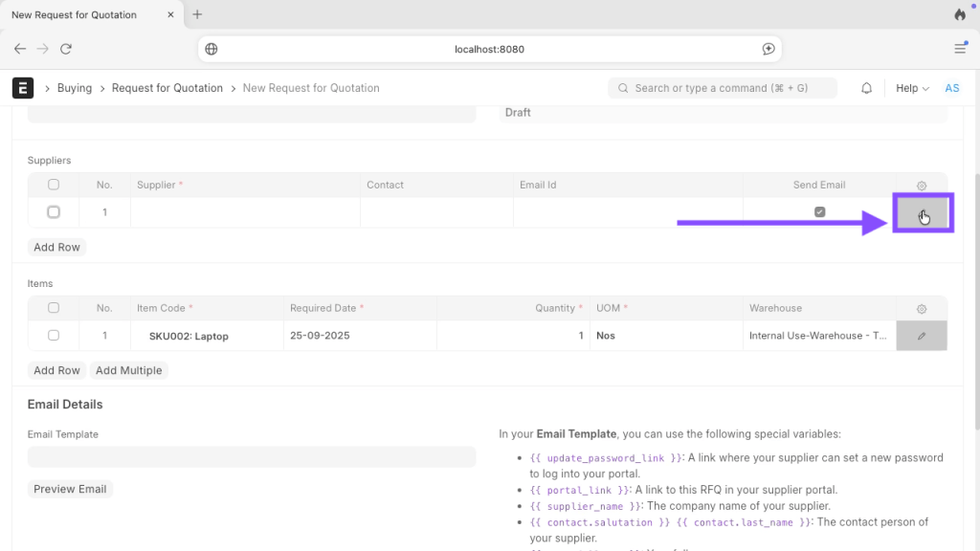Go to Request for Quotation breadcrumb
The image size is (980, 551).
(167, 88)
